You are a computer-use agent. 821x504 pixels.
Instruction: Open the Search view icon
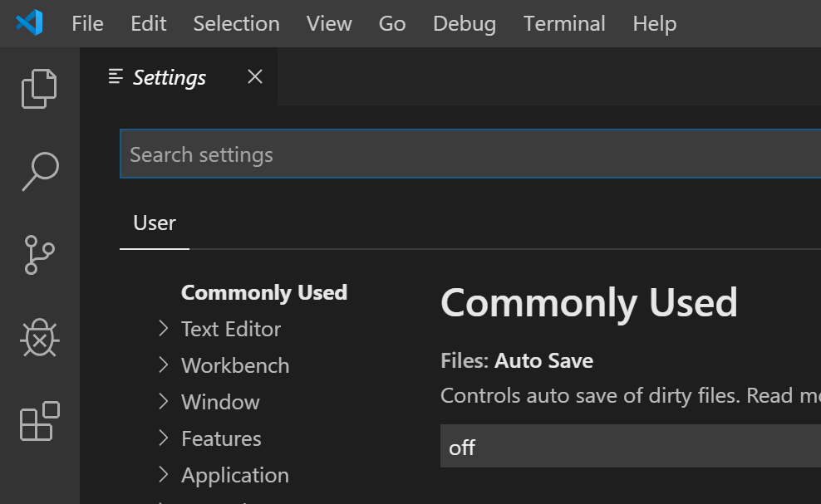[x=39, y=172]
